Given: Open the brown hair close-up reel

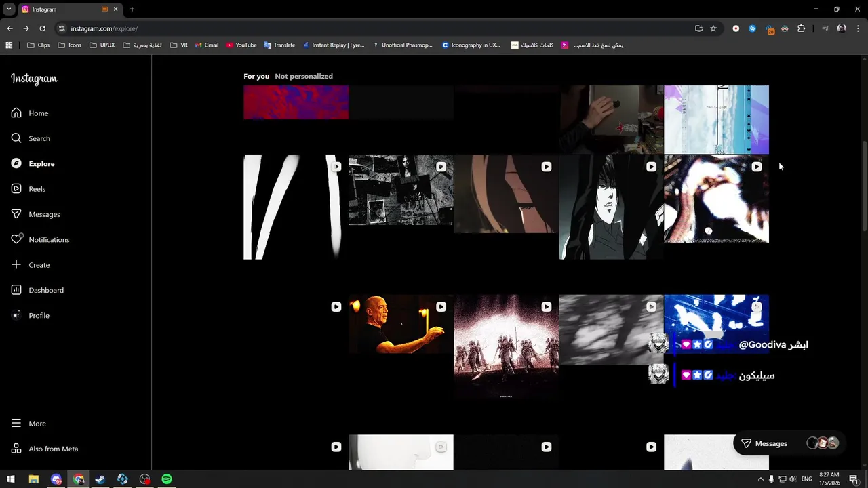Looking at the screenshot, I should coord(506,194).
